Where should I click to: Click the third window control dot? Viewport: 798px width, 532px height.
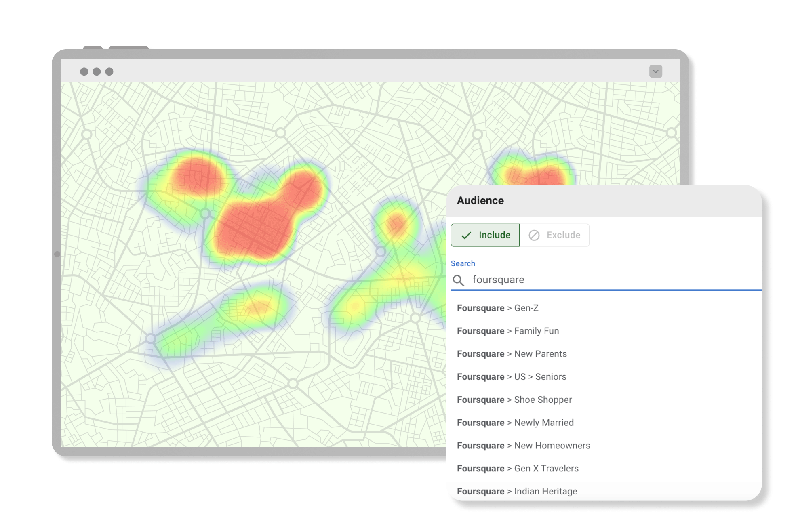click(x=109, y=71)
